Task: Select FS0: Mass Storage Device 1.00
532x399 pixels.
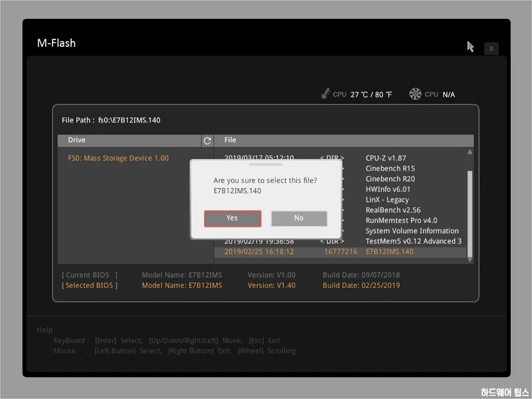Action: pos(118,158)
